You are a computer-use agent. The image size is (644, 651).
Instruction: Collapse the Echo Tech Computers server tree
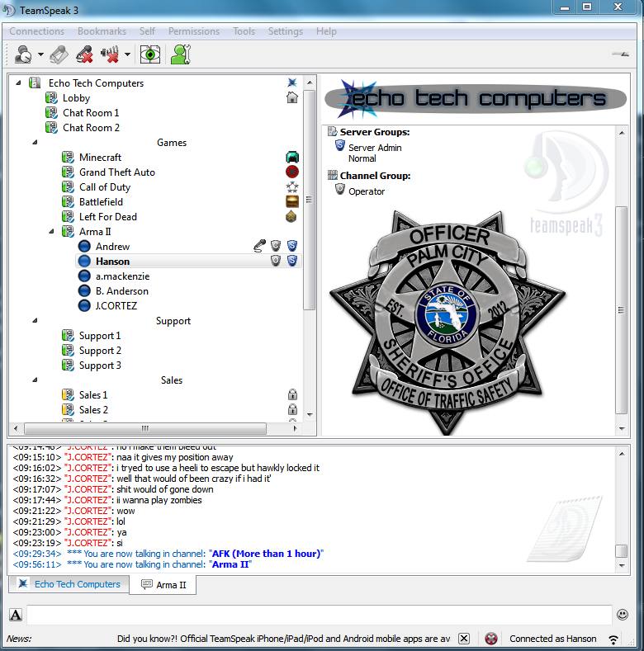coord(18,83)
